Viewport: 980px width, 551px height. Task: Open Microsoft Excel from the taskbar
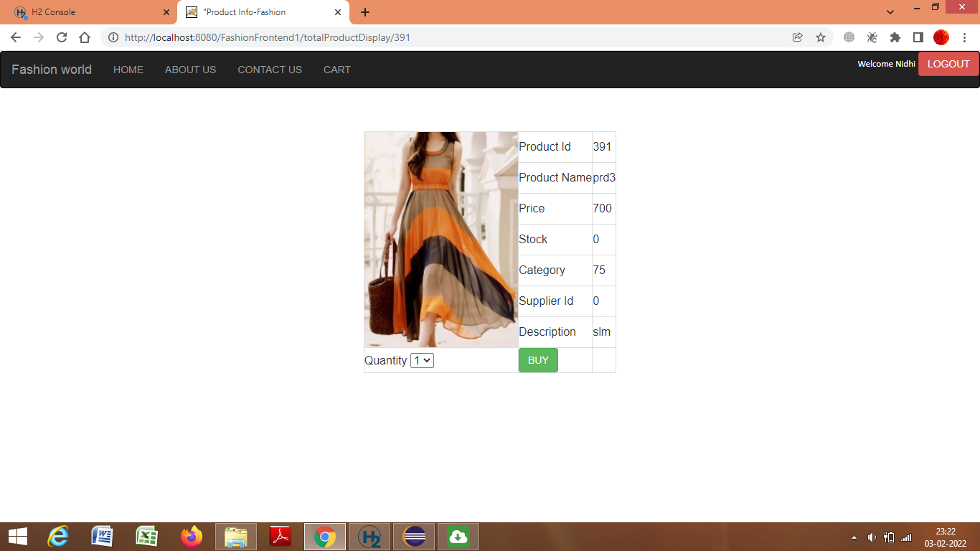pos(147,537)
